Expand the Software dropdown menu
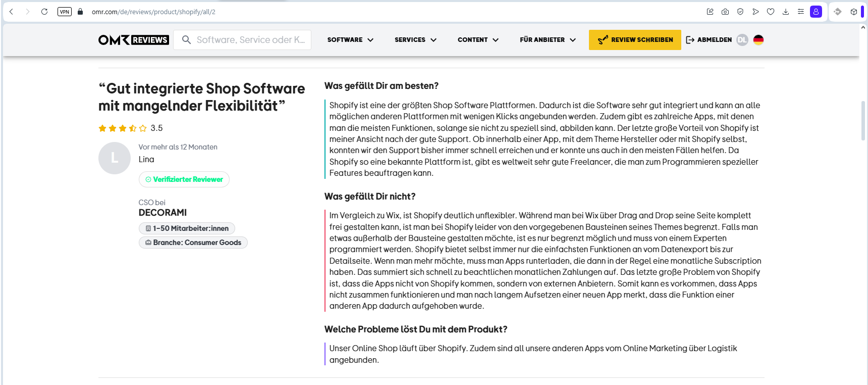 click(350, 40)
